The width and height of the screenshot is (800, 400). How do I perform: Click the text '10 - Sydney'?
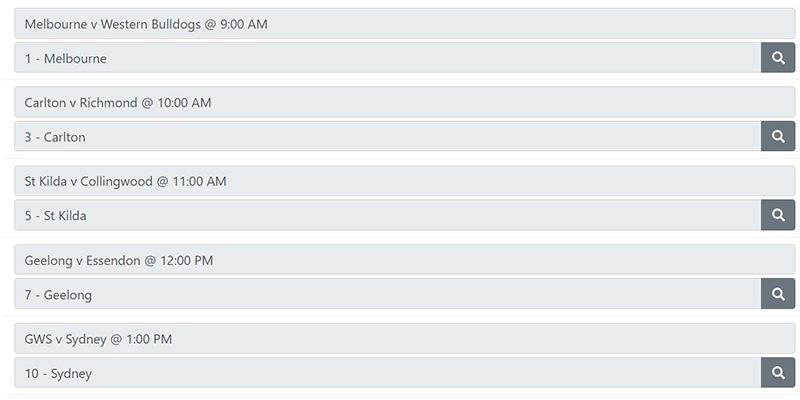(58, 373)
